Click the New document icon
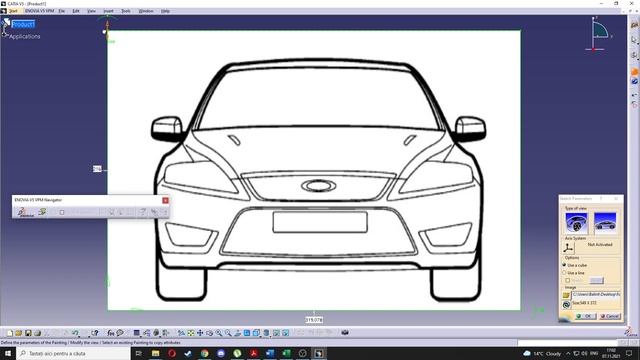 click(x=9, y=333)
